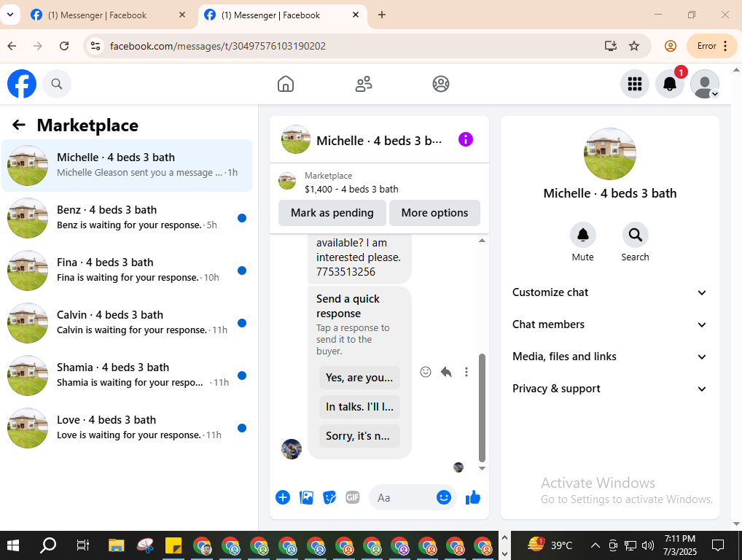Open Sticky Notes taskbar icon

tap(173, 546)
